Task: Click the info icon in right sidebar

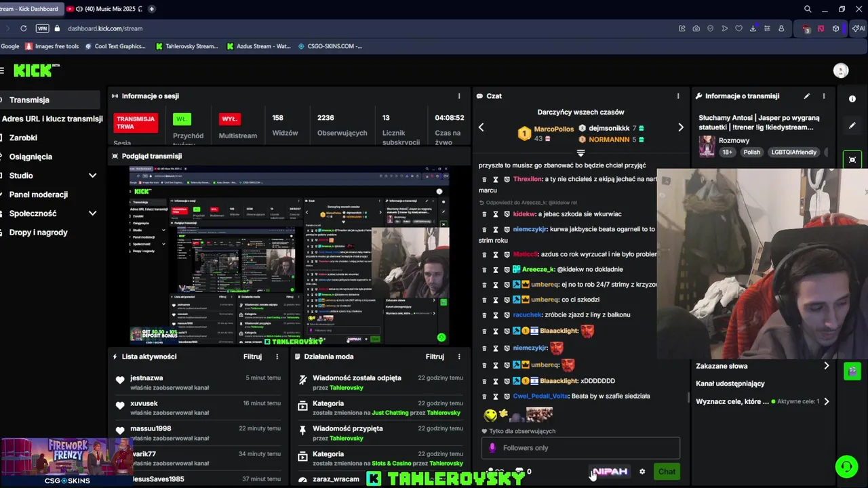Action: point(852,99)
